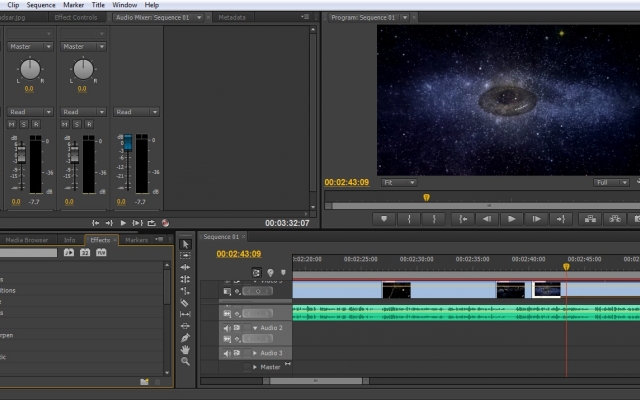
Task: Activate the Zoom tool magnifier
Action: 185,362
